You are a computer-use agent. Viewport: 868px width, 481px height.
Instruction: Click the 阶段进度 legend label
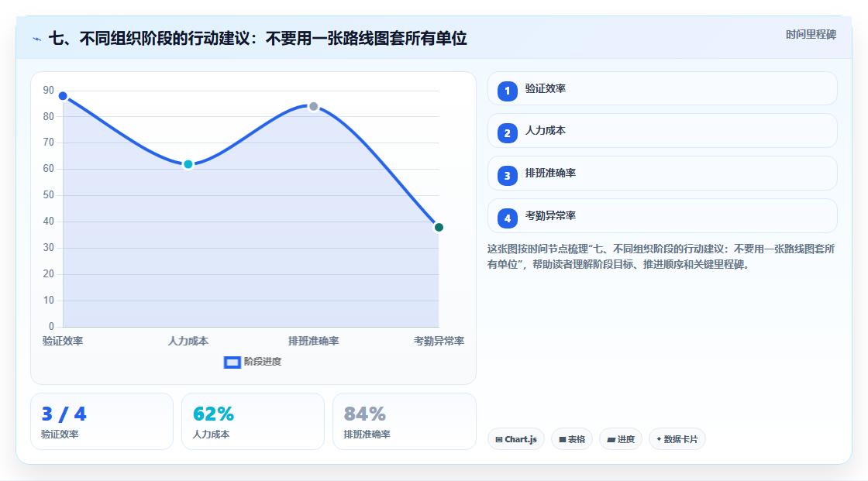(x=263, y=362)
